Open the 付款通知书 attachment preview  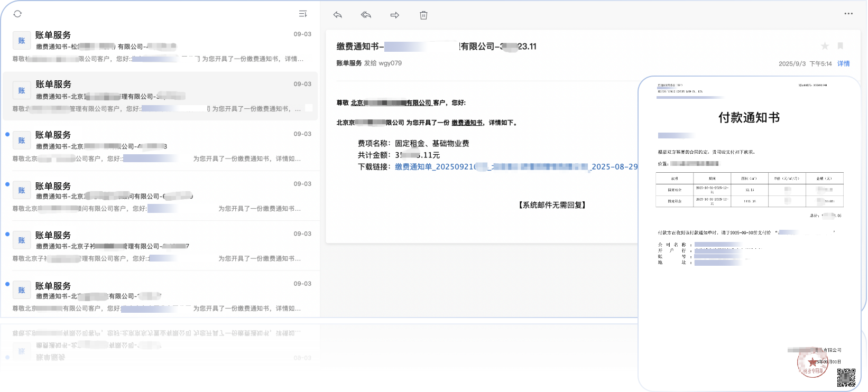click(749, 211)
